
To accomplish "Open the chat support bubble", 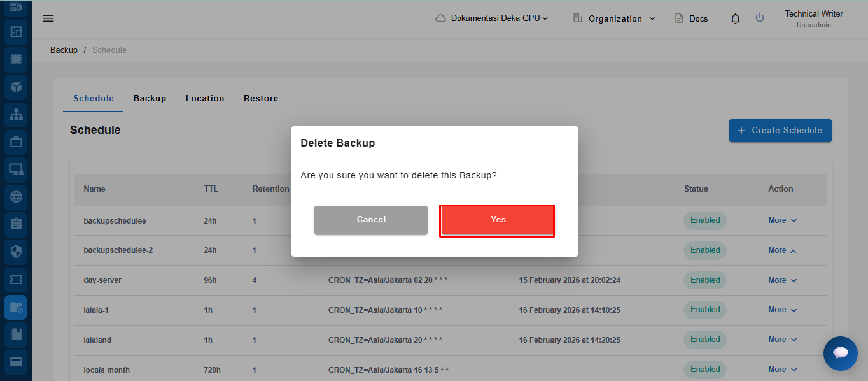I will (x=840, y=353).
